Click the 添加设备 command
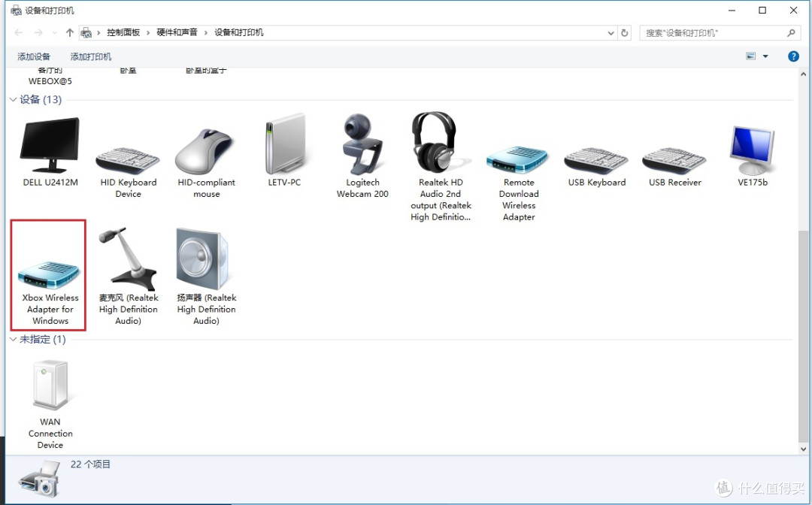 click(x=34, y=56)
